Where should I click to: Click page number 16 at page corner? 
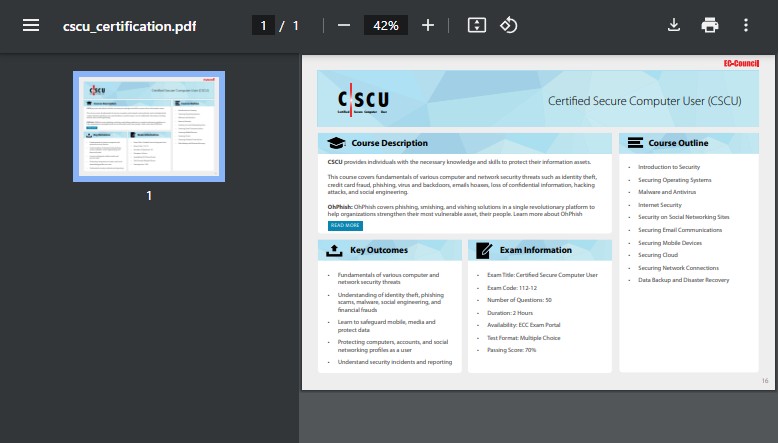(x=765, y=381)
